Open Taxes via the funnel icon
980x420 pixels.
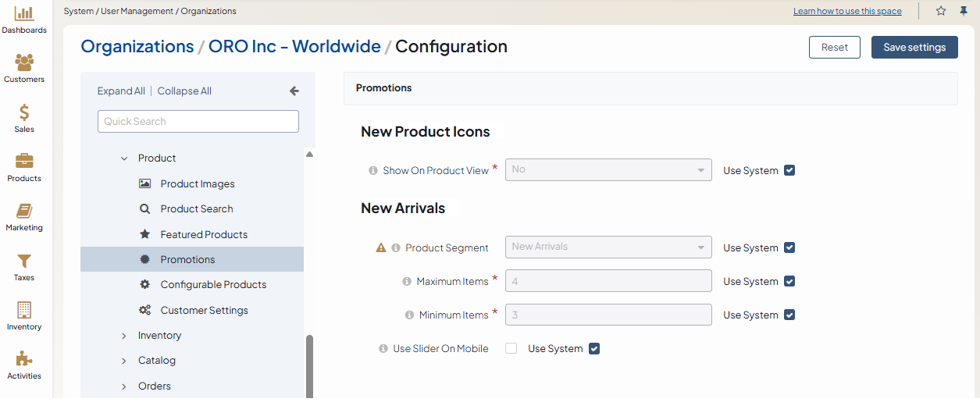coord(24,261)
